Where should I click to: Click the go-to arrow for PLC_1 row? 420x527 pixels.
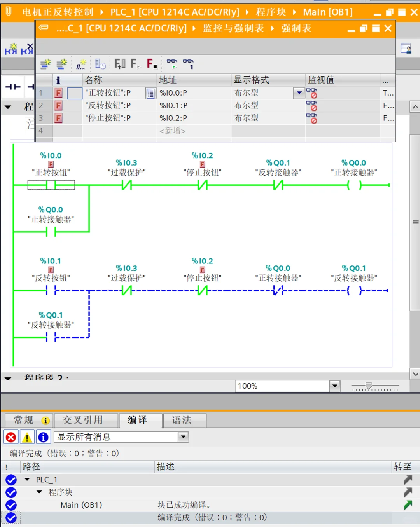coord(408,480)
